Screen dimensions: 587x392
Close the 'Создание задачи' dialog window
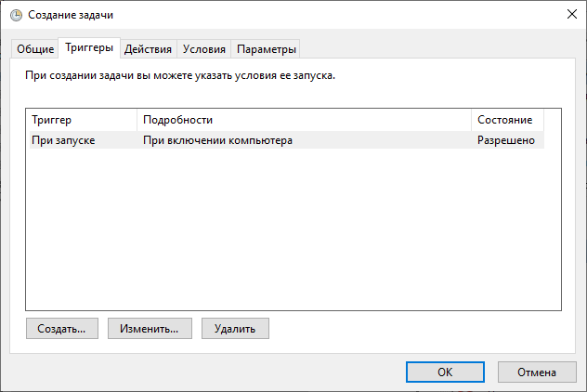click(x=568, y=15)
